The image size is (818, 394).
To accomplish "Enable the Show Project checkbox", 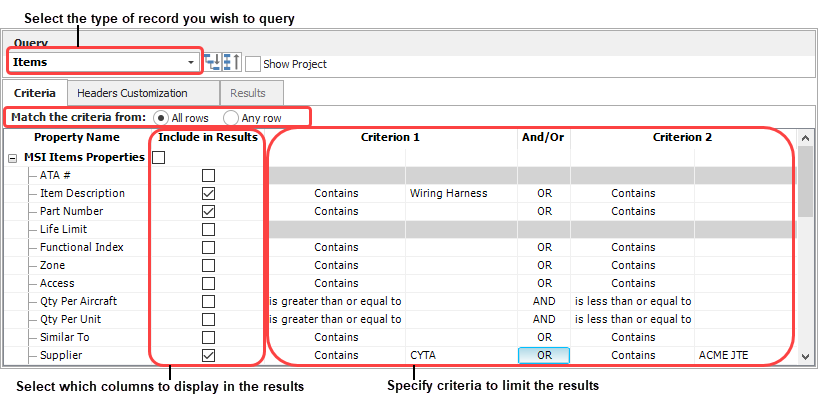I will (253, 64).
